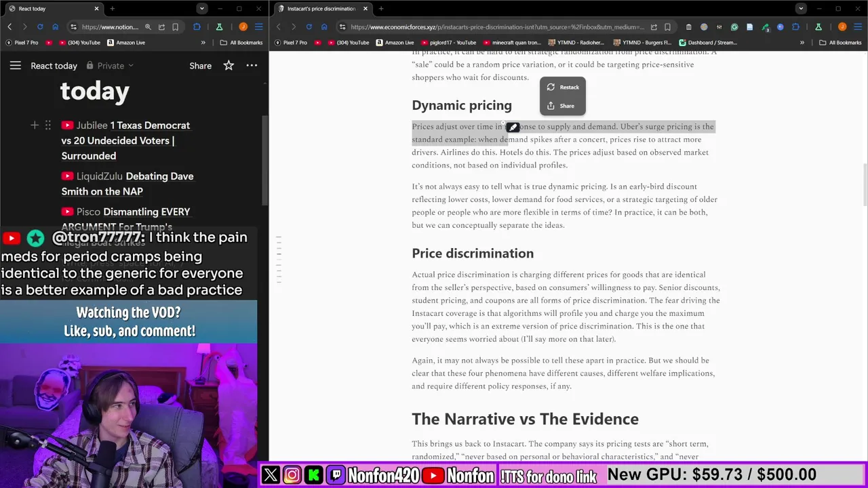
Task: Open tab search chevron in article window
Action: click(x=801, y=9)
